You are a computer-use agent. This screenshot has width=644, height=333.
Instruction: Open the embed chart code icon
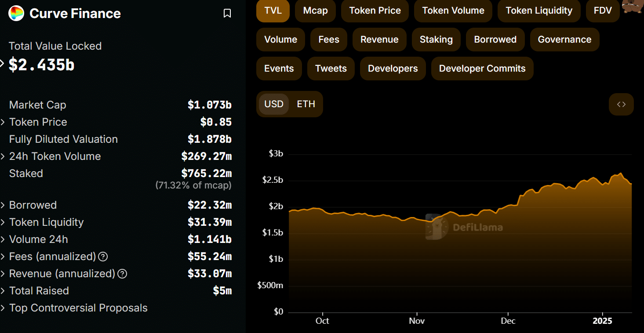pyautogui.click(x=621, y=105)
